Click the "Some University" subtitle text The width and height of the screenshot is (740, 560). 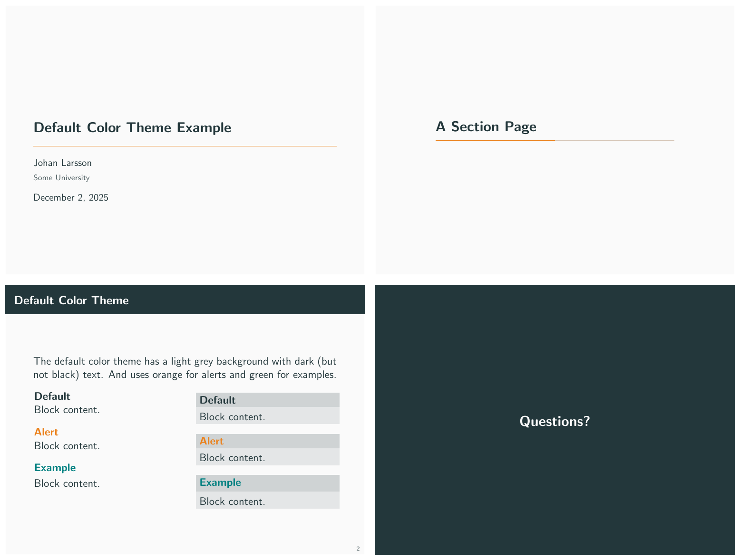click(61, 177)
